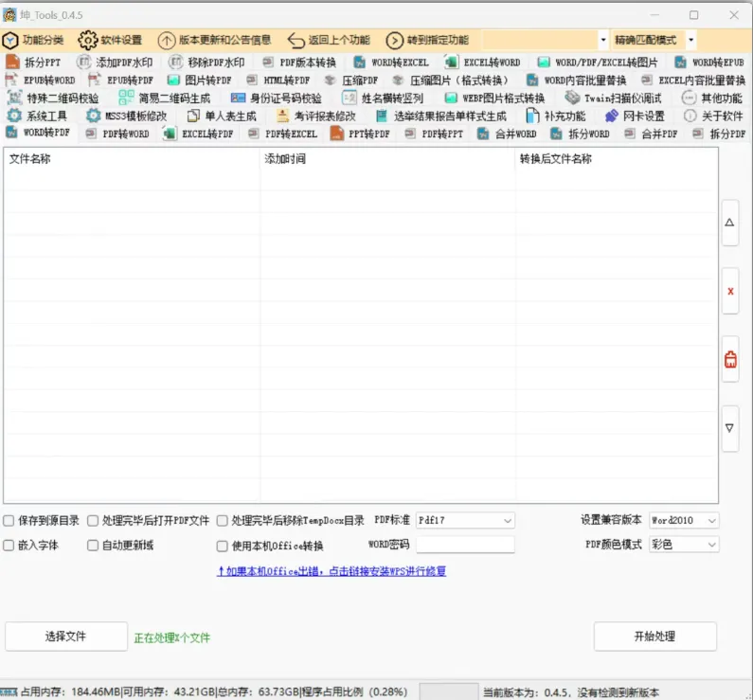
Task: Click 返回上个功能 back arrow
Action: [x=329, y=40]
